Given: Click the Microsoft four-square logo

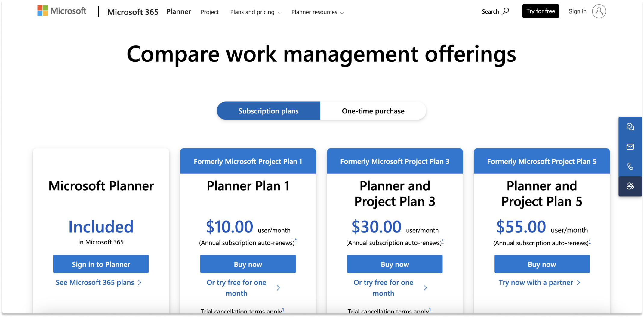Looking at the screenshot, I should [x=42, y=10].
